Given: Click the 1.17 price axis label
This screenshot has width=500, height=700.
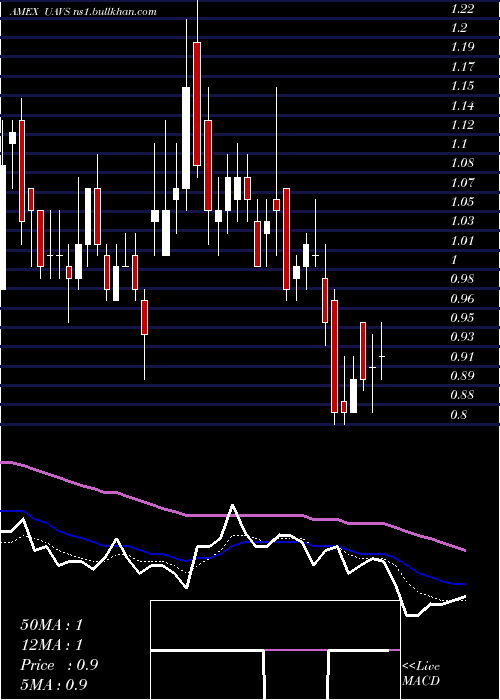Looking at the screenshot, I should (463, 67).
